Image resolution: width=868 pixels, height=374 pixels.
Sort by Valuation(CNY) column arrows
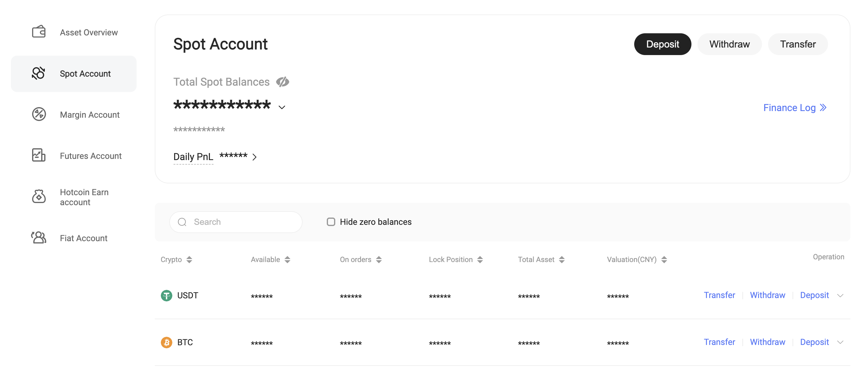point(664,260)
